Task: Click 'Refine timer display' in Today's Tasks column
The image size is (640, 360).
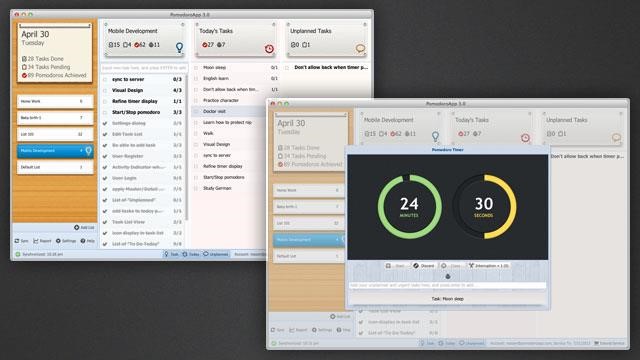Action: 223,167
